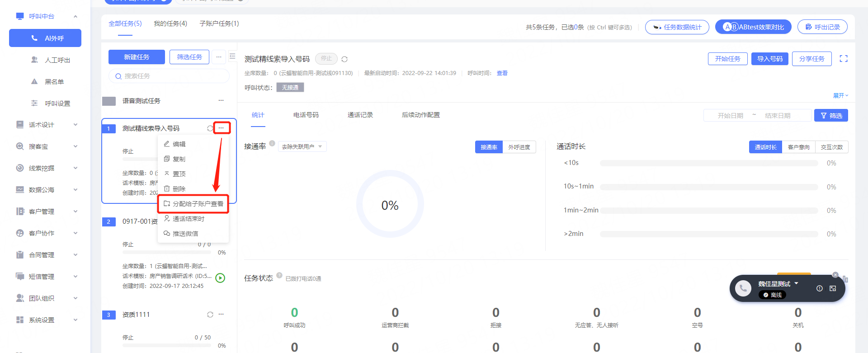Start task 0917-001 with green play icon

pos(220,278)
